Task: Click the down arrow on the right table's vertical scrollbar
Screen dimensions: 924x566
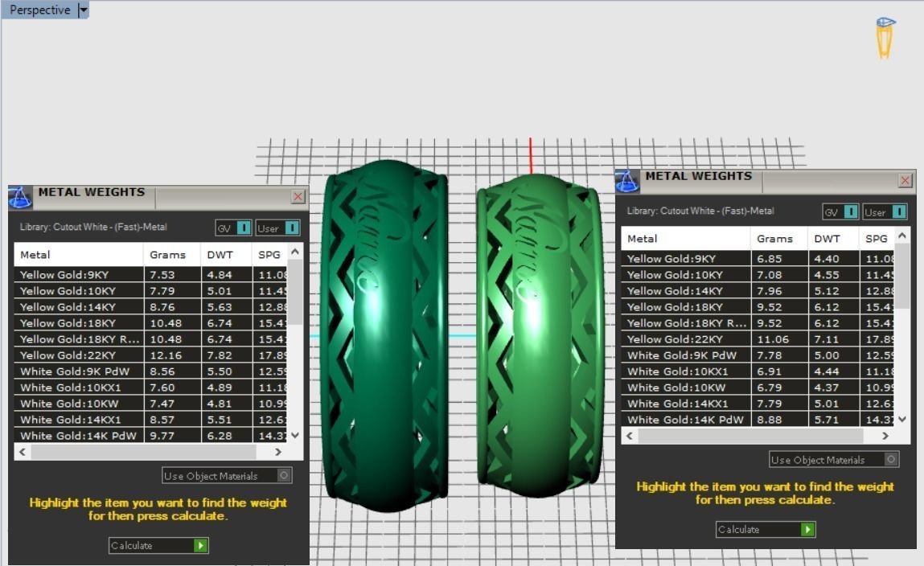Action: [902, 420]
